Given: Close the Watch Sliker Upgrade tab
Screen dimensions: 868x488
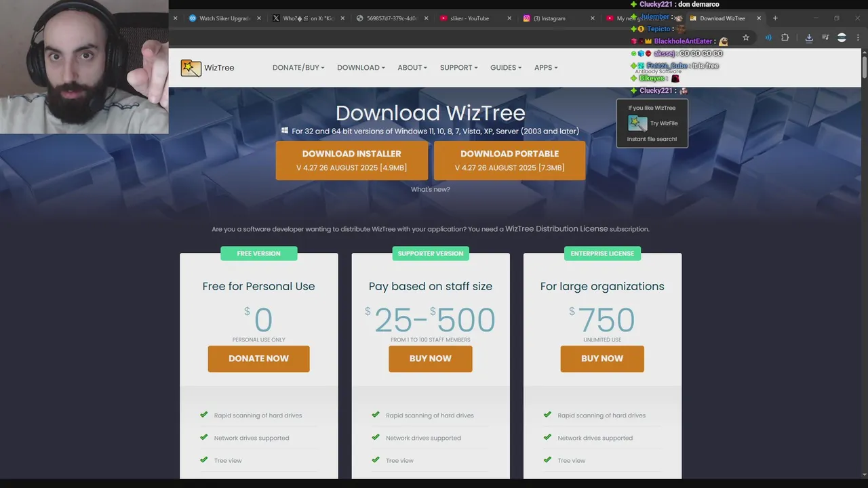Looking at the screenshot, I should click(x=259, y=18).
